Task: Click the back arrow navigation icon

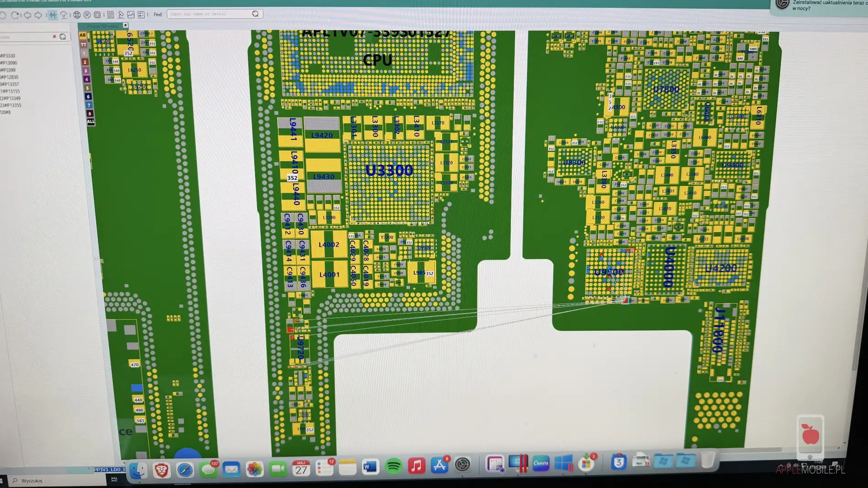Action: pos(27,15)
